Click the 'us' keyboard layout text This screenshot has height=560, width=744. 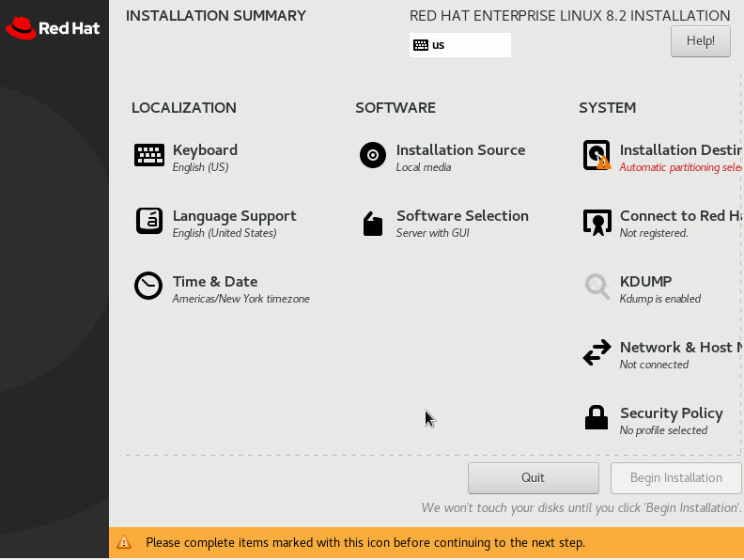point(438,45)
